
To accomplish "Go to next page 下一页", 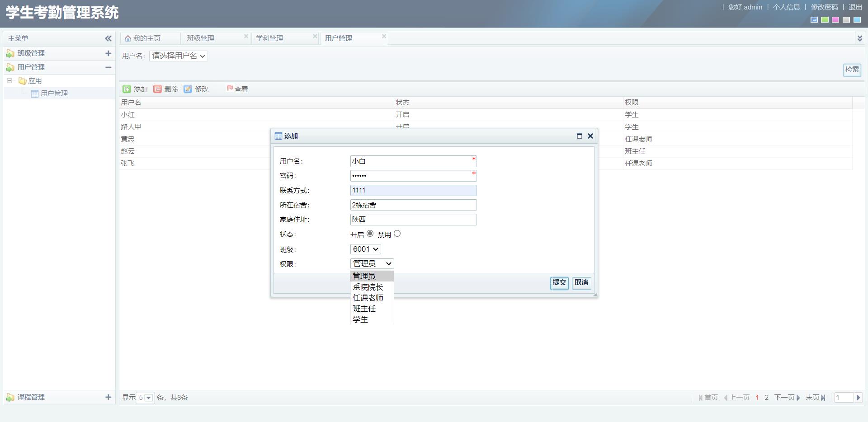I will click(x=788, y=398).
